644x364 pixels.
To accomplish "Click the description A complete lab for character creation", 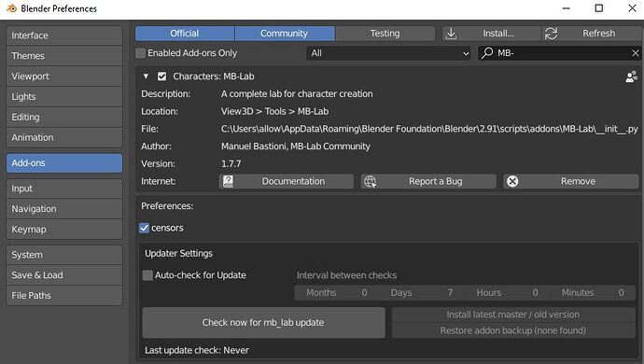I will (297, 94).
